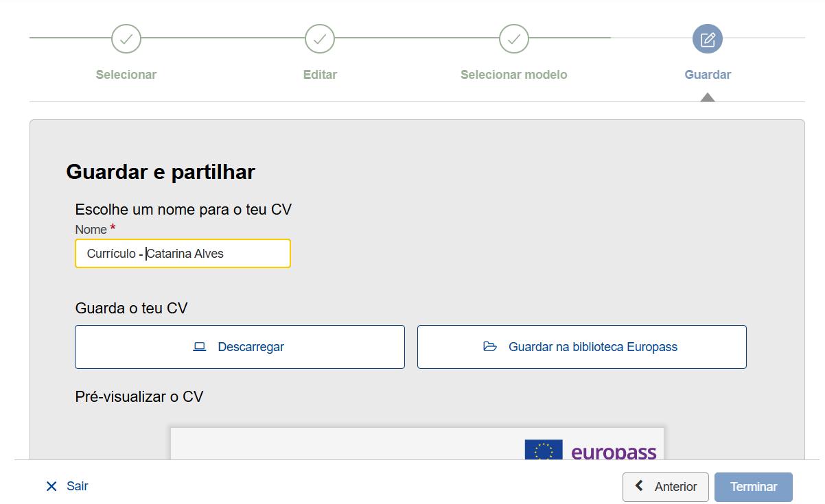
Task: Switch to the Selecionar step label
Action: point(126,74)
